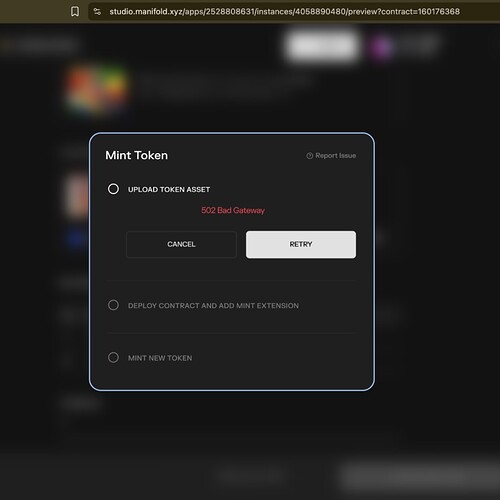500x500 pixels.
Task: Click the RETRY button
Action: pyautogui.click(x=301, y=244)
